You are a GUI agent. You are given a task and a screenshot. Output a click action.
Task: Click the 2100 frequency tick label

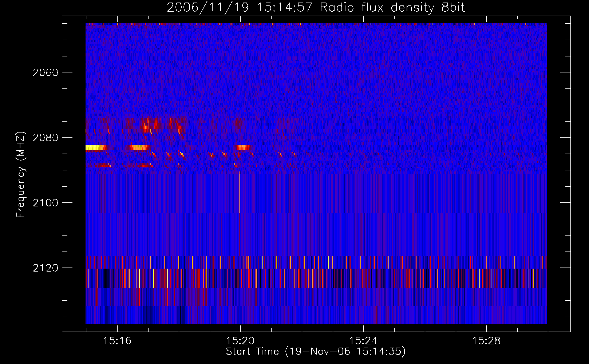pos(46,203)
